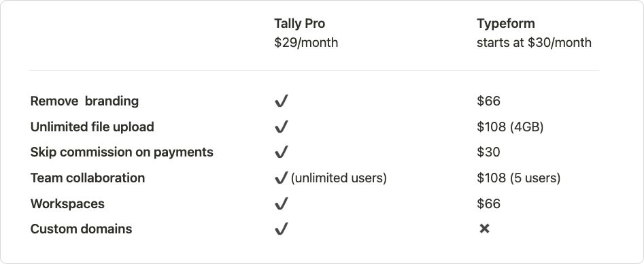Click the checkmark beside Remove branding
644x264 pixels.
point(282,101)
